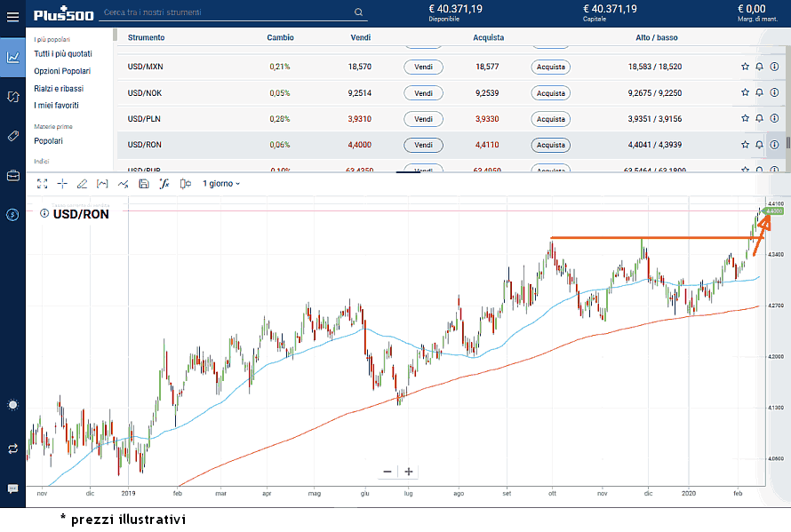Open the portfolio briefcase in sidebar

[x=12, y=175]
